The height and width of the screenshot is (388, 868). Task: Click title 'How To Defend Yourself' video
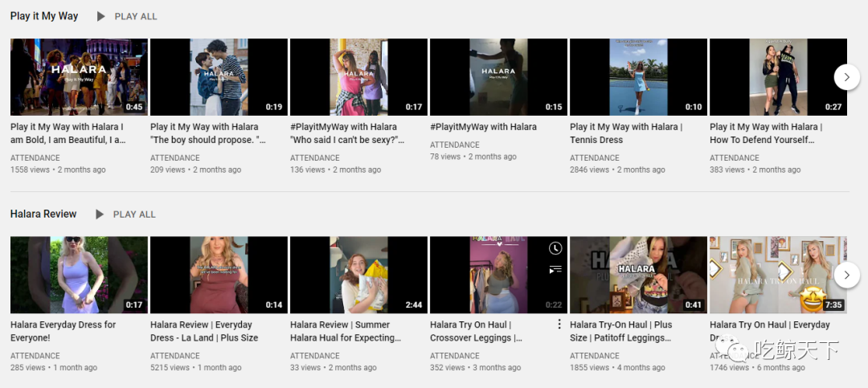click(766, 133)
